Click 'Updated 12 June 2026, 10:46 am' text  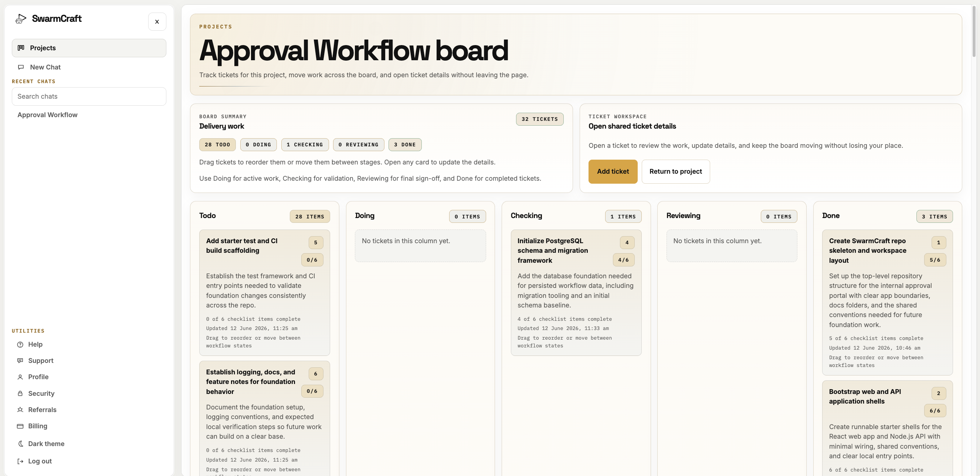pyautogui.click(x=875, y=348)
